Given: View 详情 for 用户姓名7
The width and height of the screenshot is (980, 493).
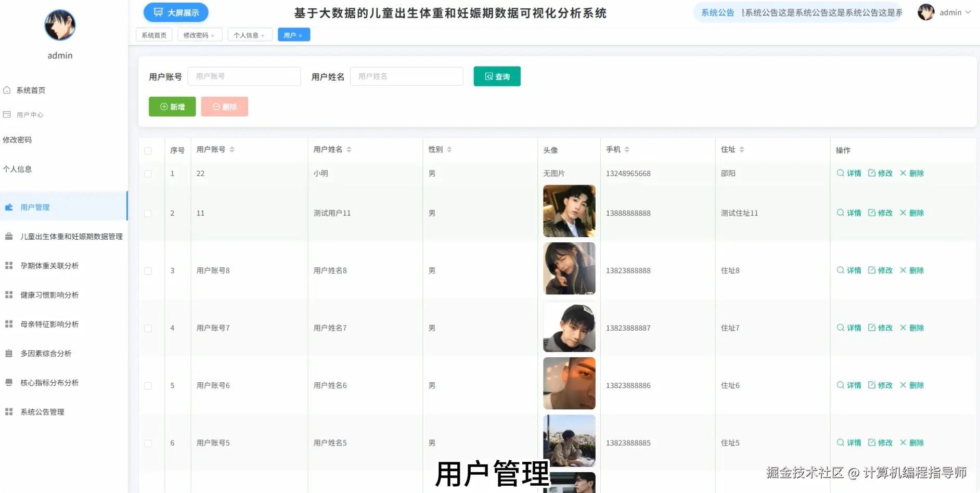Looking at the screenshot, I should pyautogui.click(x=849, y=328).
